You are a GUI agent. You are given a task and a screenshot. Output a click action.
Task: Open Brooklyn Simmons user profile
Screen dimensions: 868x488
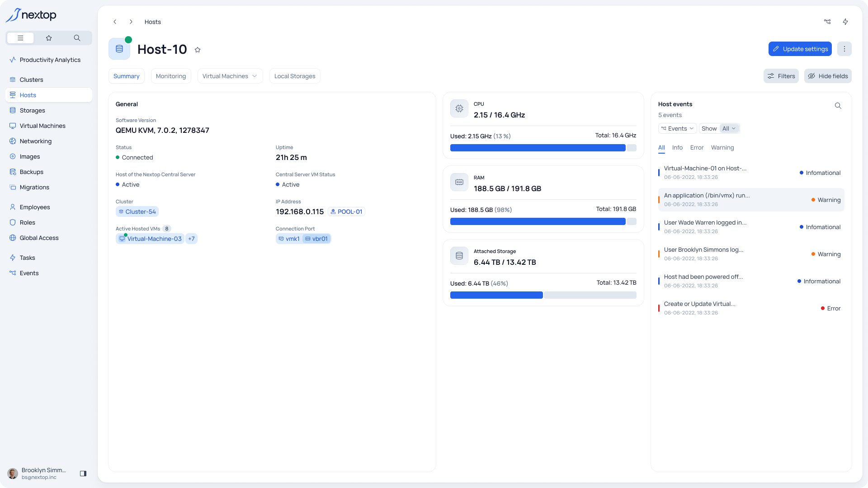pos(37,474)
